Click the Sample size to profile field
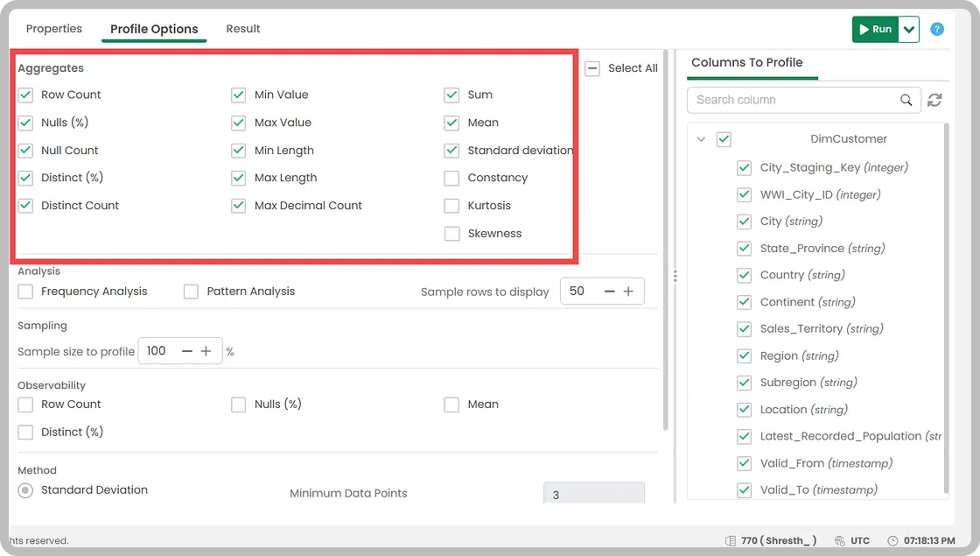This screenshot has height=556, width=980. tap(180, 351)
